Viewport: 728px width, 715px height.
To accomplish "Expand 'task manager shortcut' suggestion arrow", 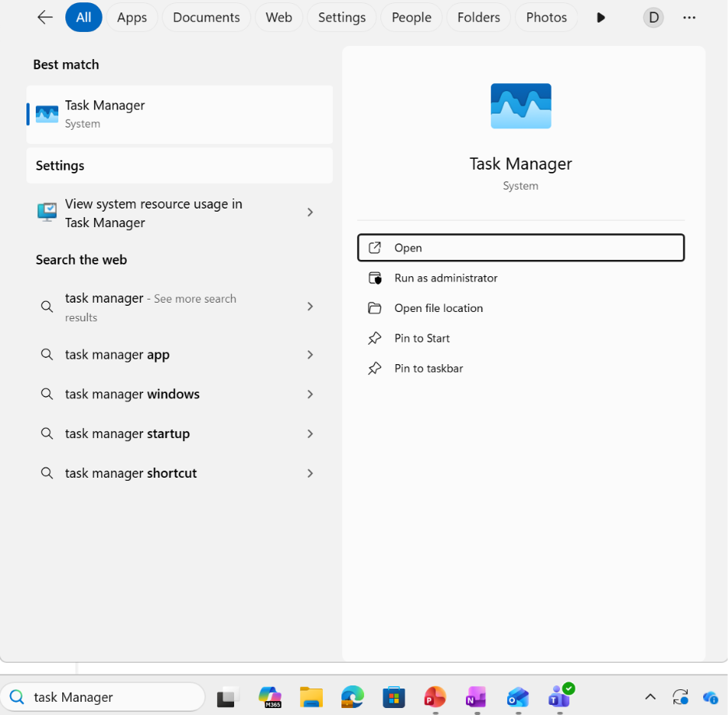I will pyautogui.click(x=310, y=473).
